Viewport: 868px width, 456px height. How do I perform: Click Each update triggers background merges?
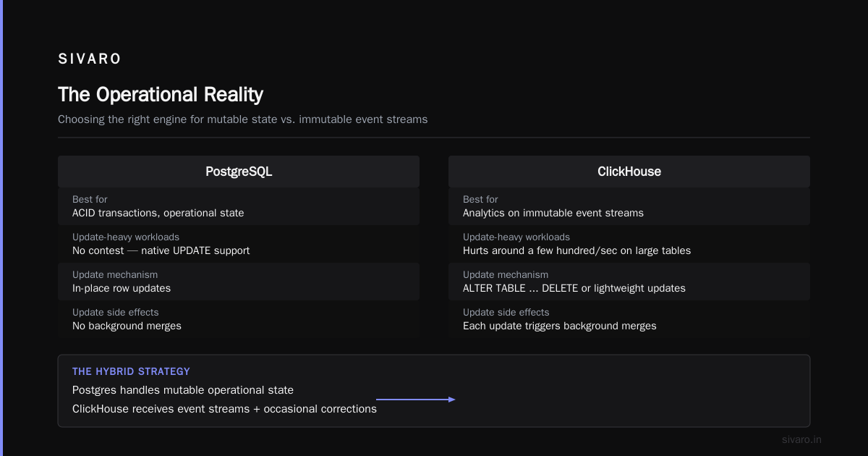coord(560,326)
